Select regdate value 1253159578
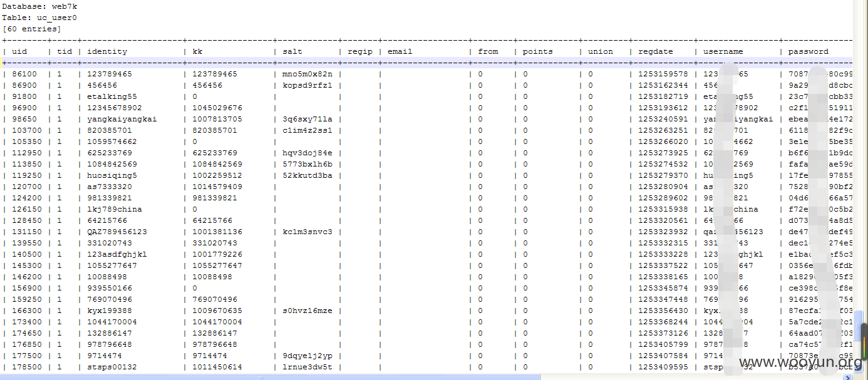 coord(663,74)
